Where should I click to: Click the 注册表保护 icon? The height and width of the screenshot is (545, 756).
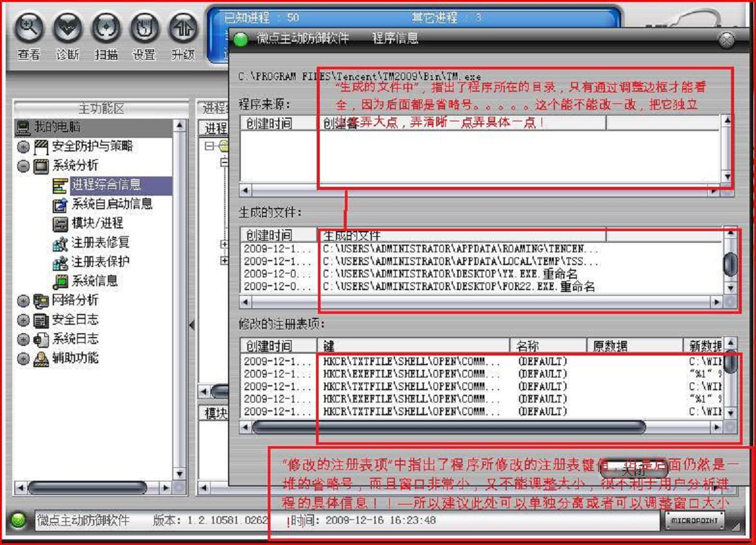[60, 263]
